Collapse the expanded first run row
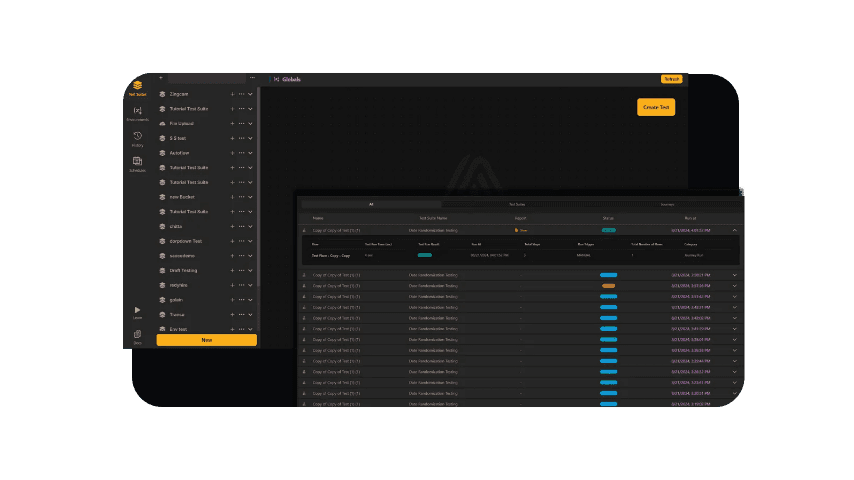This screenshot has width=854, height=480. [x=735, y=230]
